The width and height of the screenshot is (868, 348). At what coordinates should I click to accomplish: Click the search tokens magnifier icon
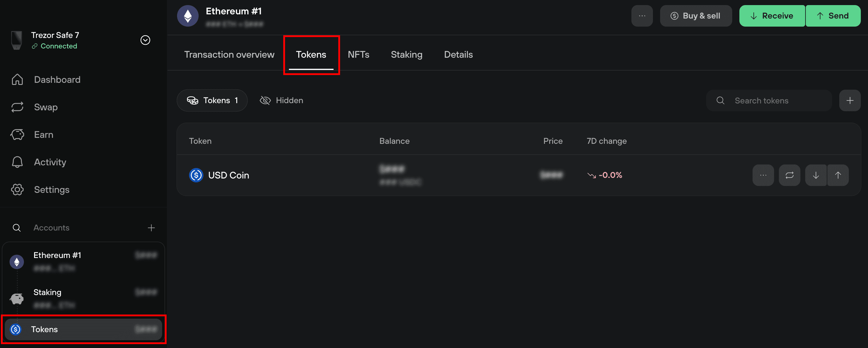[x=720, y=100]
